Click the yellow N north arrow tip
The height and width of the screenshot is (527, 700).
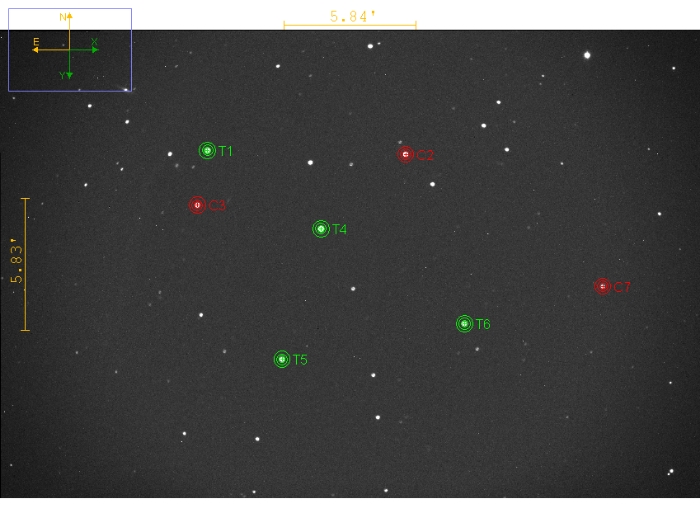point(69,16)
